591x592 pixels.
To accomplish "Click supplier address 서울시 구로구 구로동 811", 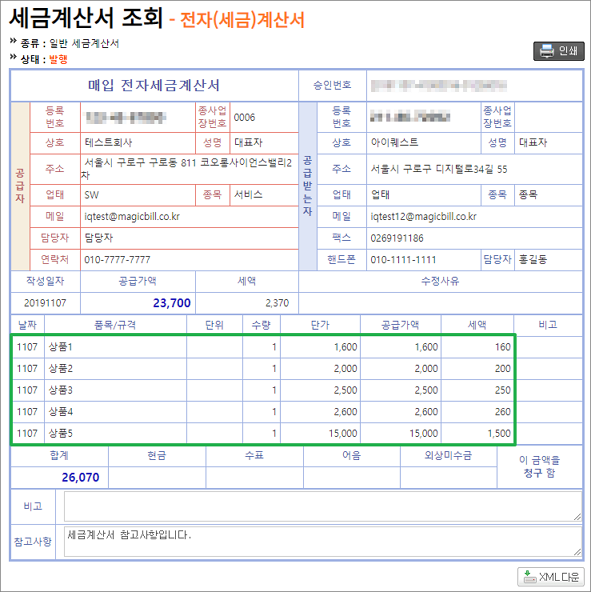I will 140,163.
